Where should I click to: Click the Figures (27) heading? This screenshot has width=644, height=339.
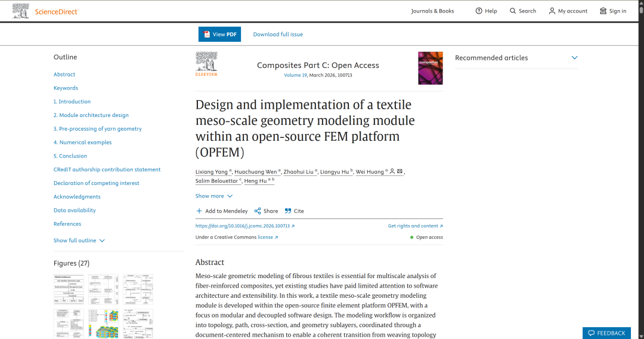point(72,263)
